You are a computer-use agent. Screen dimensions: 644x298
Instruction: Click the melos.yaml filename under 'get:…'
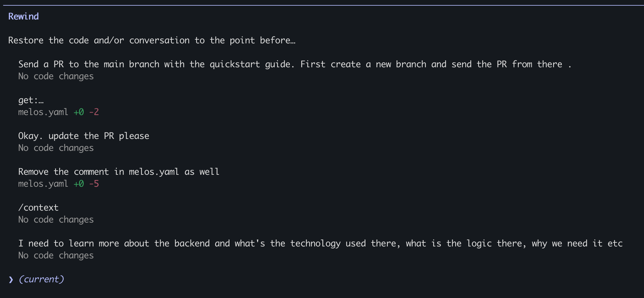point(43,112)
